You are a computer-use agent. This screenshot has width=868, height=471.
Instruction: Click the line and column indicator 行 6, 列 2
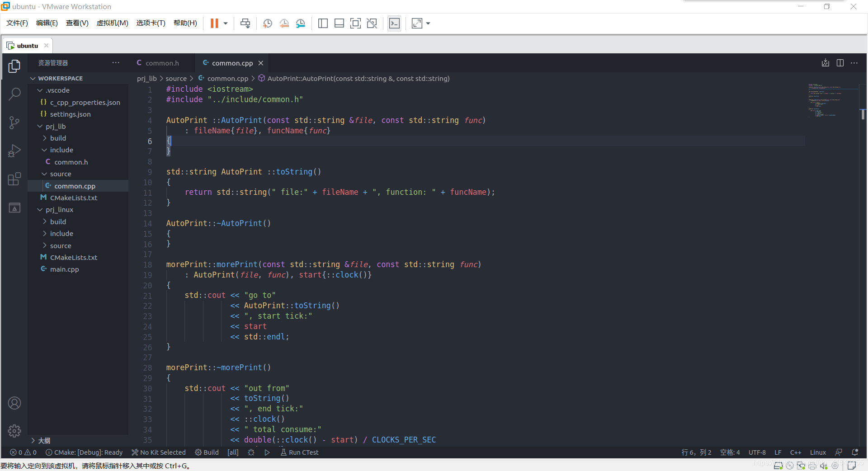point(696,452)
